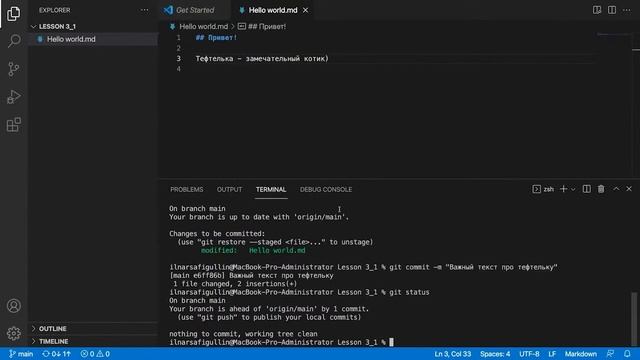Open the Source Control view icon
This screenshot has width=640, height=360.
(x=13, y=69)
